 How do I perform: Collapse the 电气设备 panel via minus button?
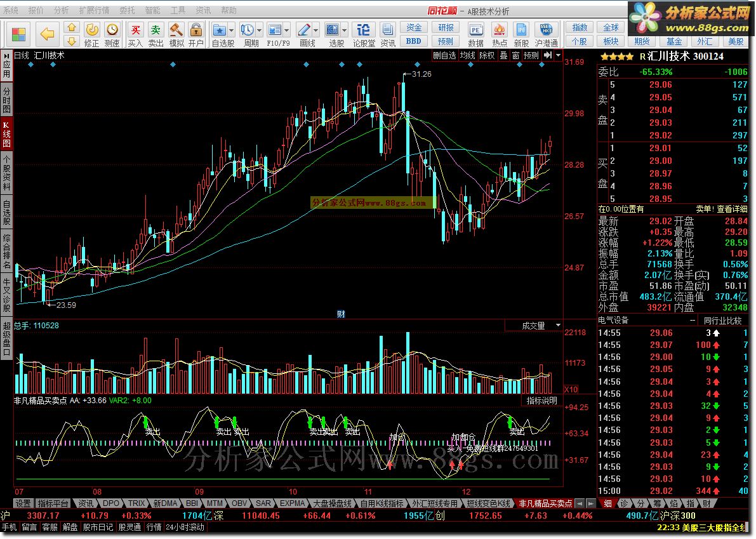point(693,321)
